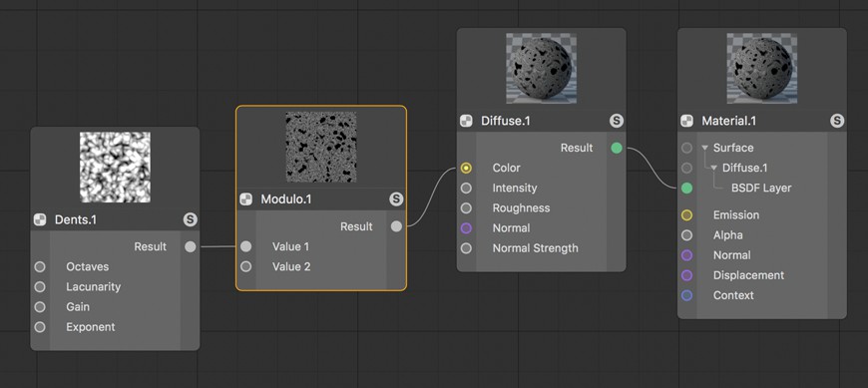
Task: Select the BSDF Layer tree entry
Action: pos(761,189)
